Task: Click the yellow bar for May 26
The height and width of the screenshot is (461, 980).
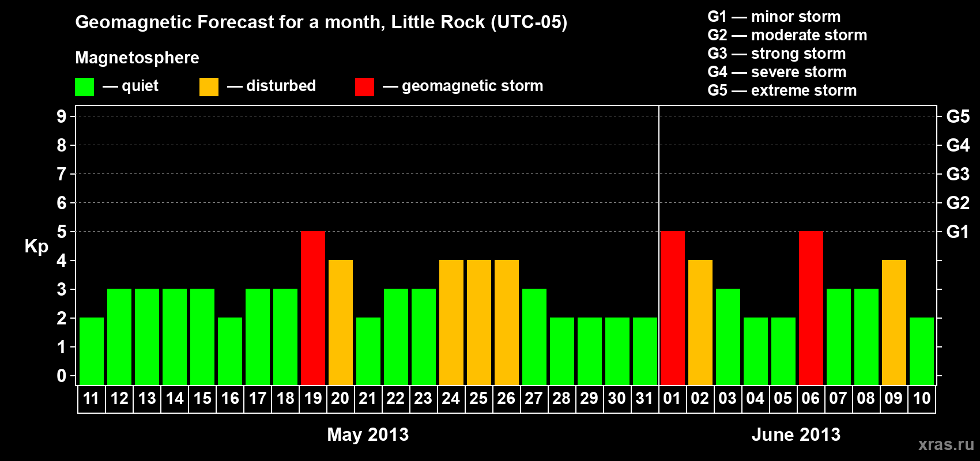Action: coord(507,322)
